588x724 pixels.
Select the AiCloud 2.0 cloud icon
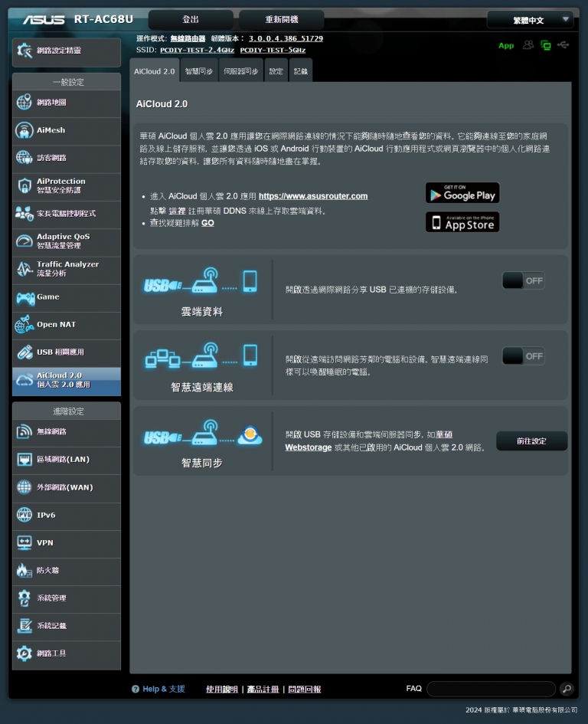[24, 379]
